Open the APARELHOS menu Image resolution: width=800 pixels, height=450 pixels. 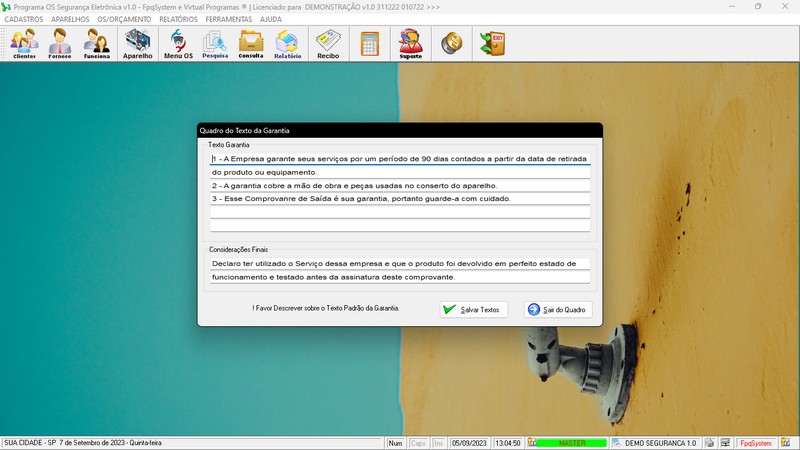point(70,19)
